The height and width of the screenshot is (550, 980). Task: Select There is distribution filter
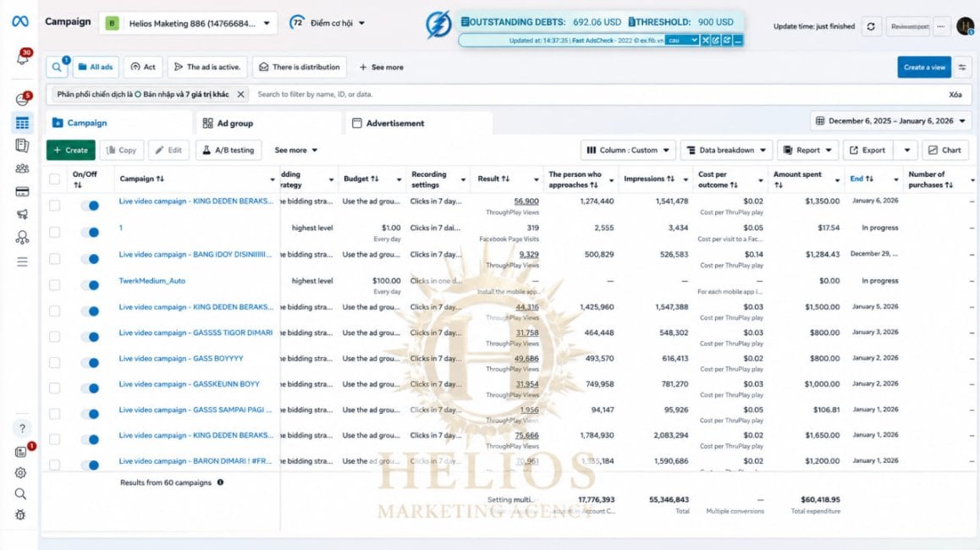point(300,67)
